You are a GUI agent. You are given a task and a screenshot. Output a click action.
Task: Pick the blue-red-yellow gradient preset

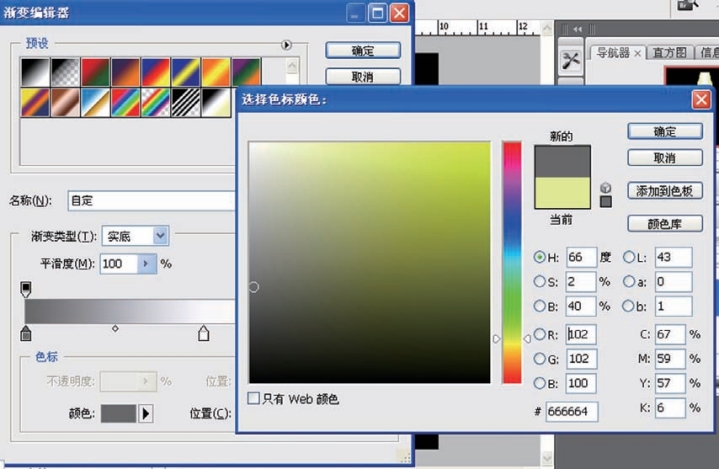156,72
